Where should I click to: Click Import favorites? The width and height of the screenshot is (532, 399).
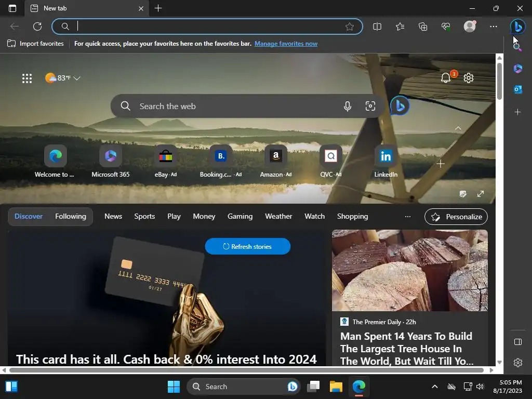pyautogui.click(x=35, y=44)
